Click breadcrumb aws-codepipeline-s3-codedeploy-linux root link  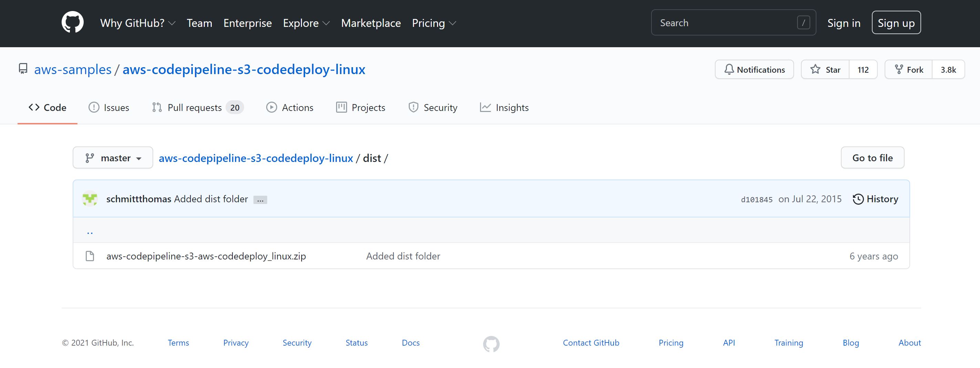256,158
